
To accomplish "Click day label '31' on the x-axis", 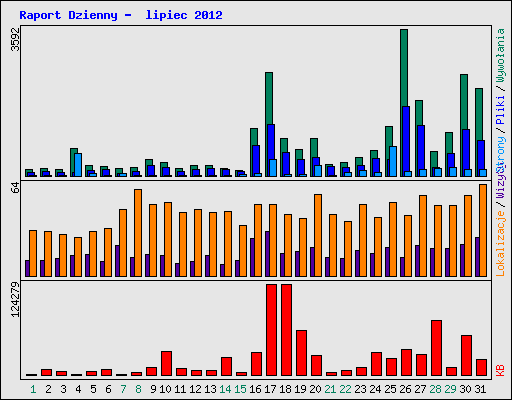I will coord(480,389).
